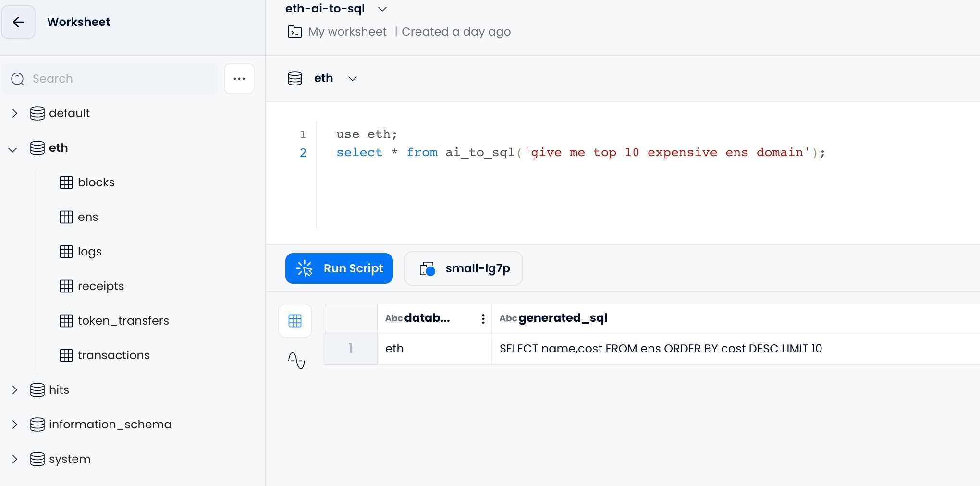
Task: Click the blocks table icon
Action: coord(66,182)
